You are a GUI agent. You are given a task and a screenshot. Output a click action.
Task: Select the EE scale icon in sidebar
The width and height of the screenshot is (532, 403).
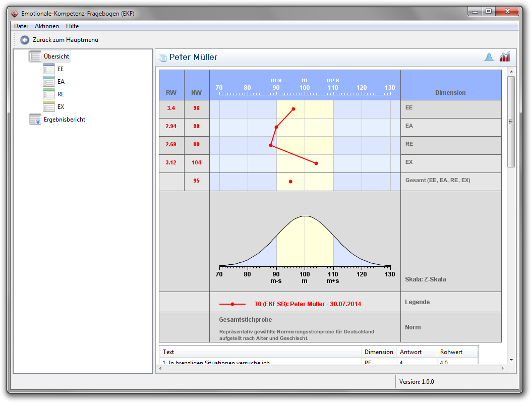(x=49, y=69)
